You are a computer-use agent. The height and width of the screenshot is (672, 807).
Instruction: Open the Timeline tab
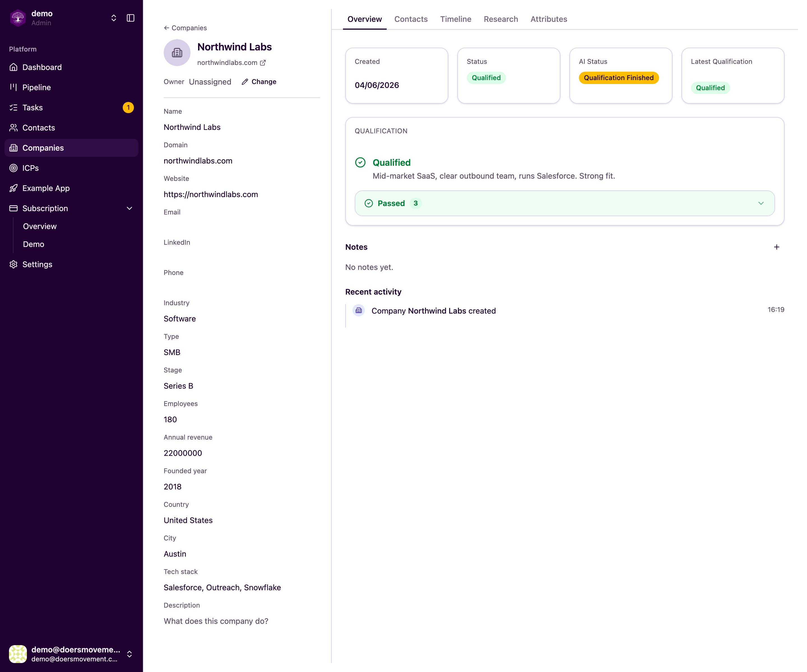click(456, 19)
